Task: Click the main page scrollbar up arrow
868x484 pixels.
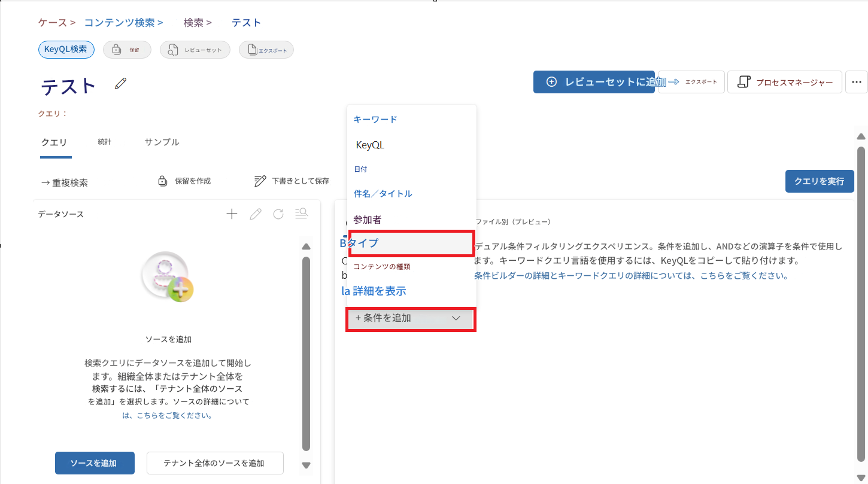Action: [861, 136]
